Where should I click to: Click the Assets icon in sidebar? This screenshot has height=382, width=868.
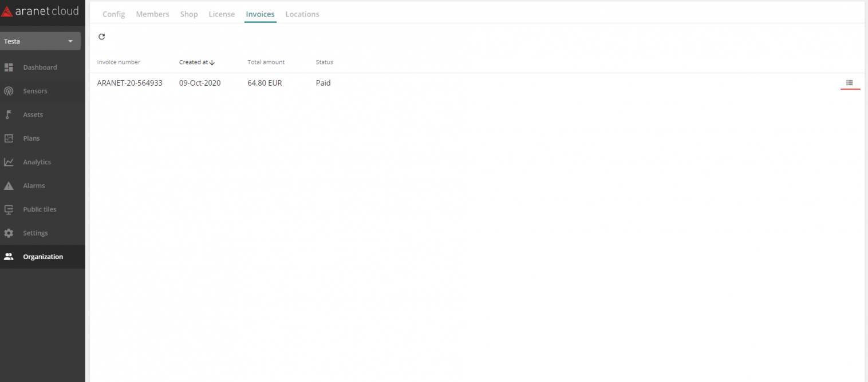(x=9, y=115)
